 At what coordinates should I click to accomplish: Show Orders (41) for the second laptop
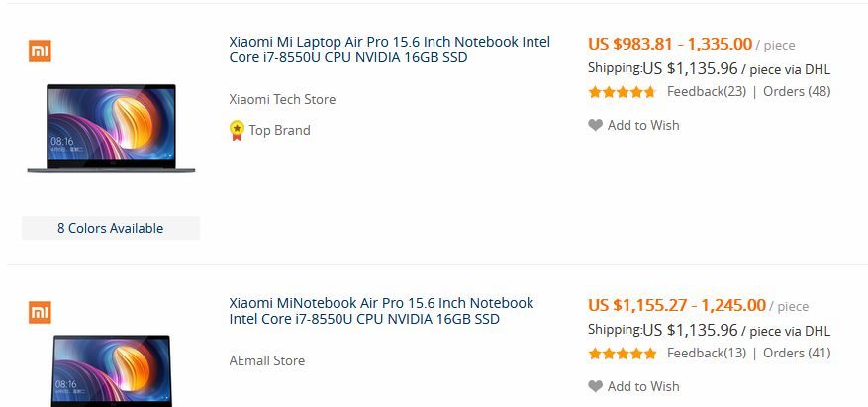tap(797, 354)
